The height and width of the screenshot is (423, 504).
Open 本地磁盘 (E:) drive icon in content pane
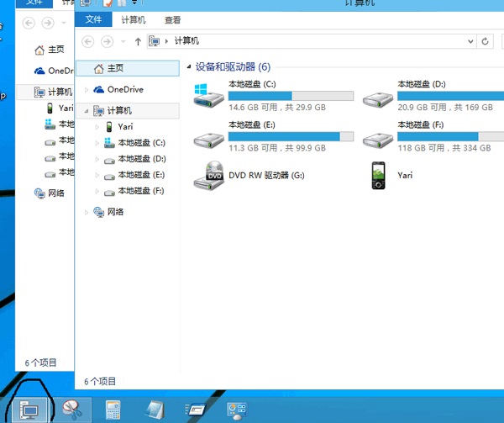(208, 140)
